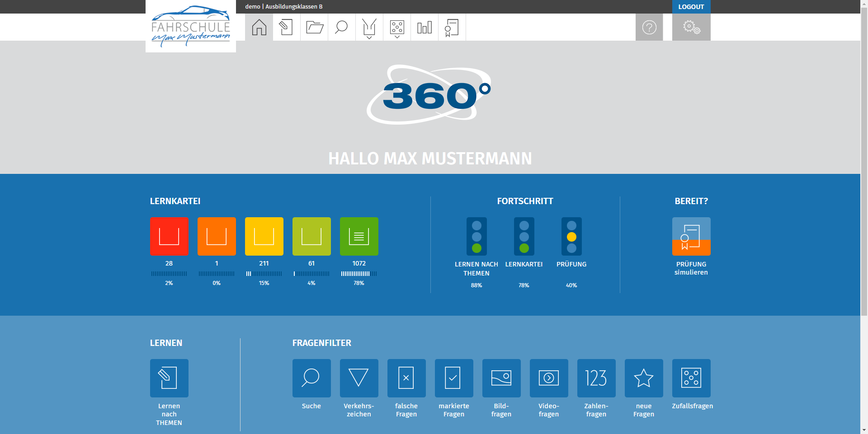
Task: Click the Fahrschule Max Mustermann logo
Action: (190, 27)
